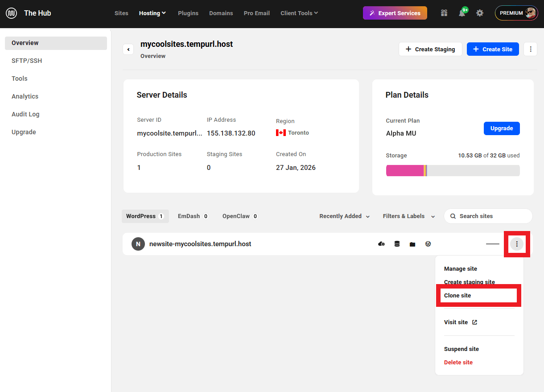544x392 pixels.
Task: Open the notifications bell
Action: [462, 13]
